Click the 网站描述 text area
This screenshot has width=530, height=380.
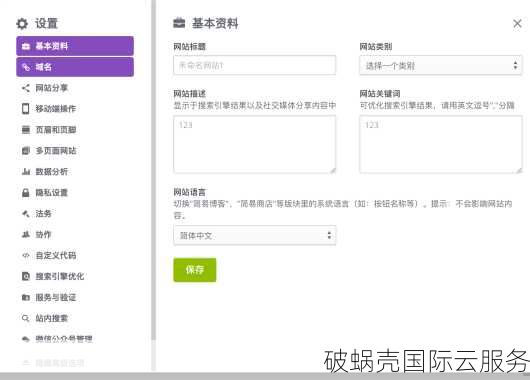point(255,144)
